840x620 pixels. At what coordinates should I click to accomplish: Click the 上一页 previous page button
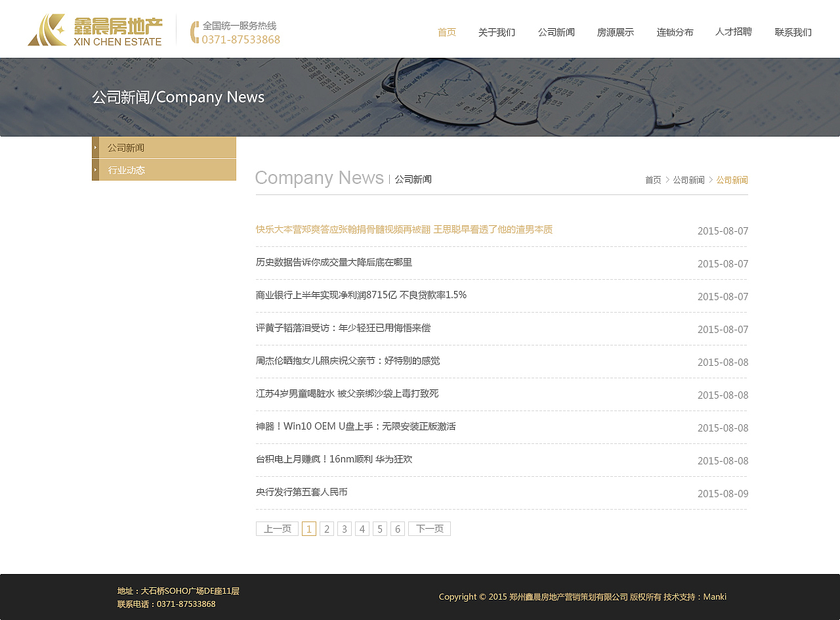pos(277,529)
